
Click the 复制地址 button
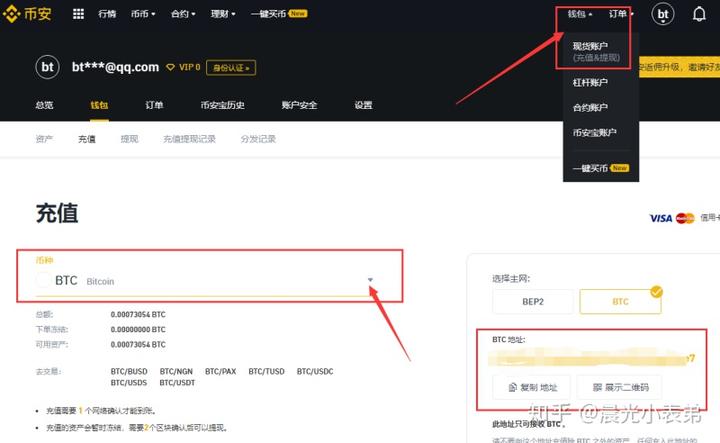[532, 387]
